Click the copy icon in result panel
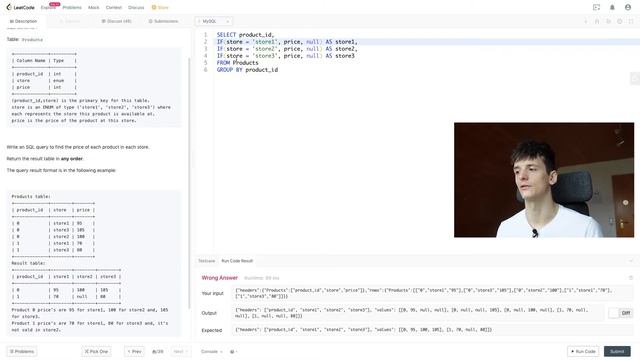640x360 pixels. pyautogui.click(x=631, y=278)
